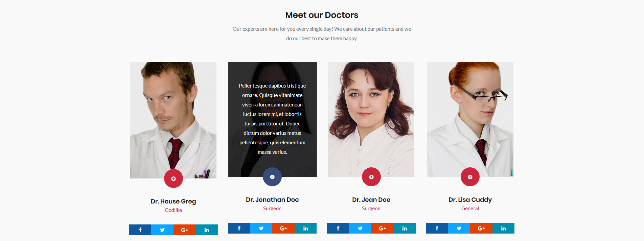Screen dimensions: 644x241
Task: Expand Dr. House Greg's bio with plus button
Action: [x=174, y=178]
